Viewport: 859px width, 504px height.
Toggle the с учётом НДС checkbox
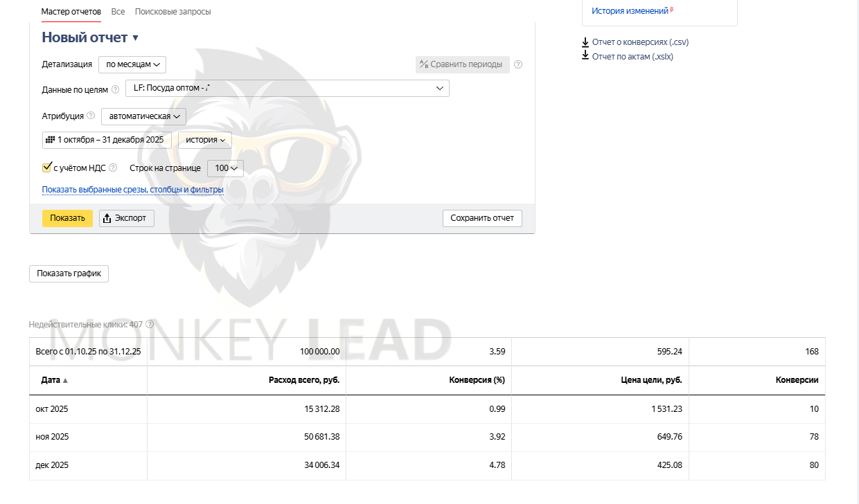[x=47, y=168]
